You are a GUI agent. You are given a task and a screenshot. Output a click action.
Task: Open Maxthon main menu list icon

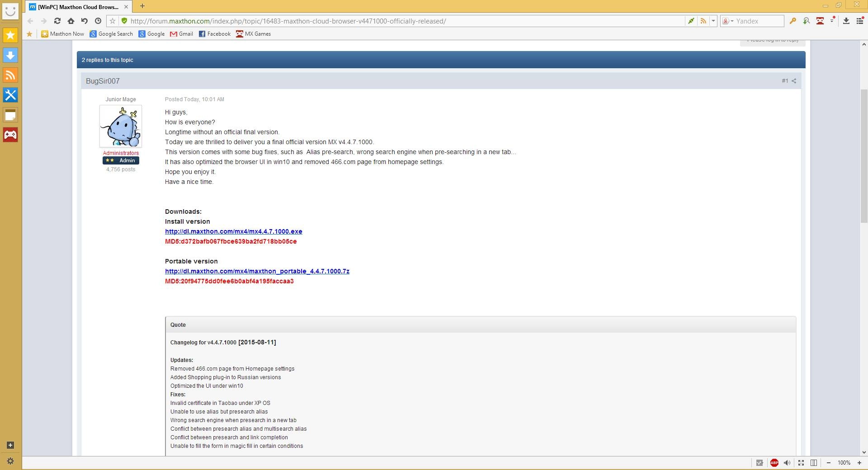860,21
